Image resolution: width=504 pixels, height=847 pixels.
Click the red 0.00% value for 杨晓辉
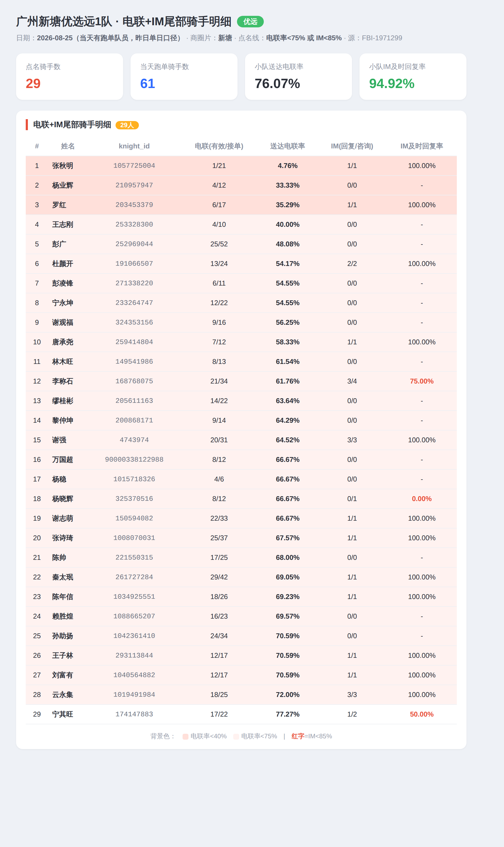click(422, 499)
